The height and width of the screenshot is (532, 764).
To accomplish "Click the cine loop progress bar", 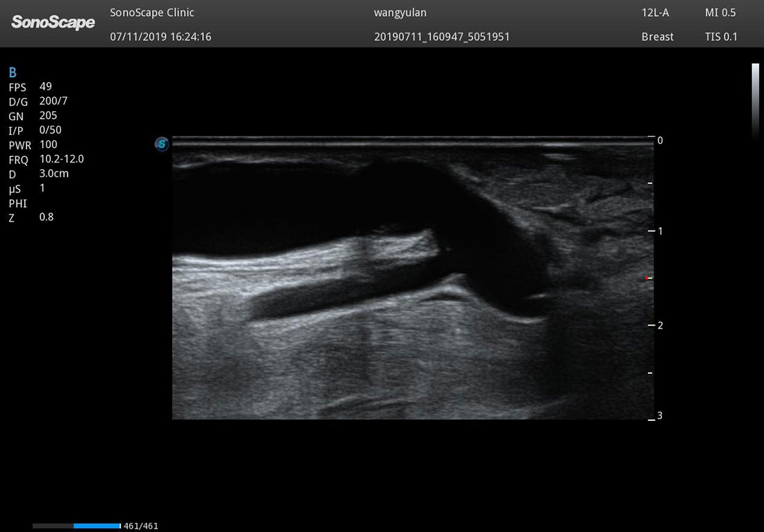I will point(76,526).
